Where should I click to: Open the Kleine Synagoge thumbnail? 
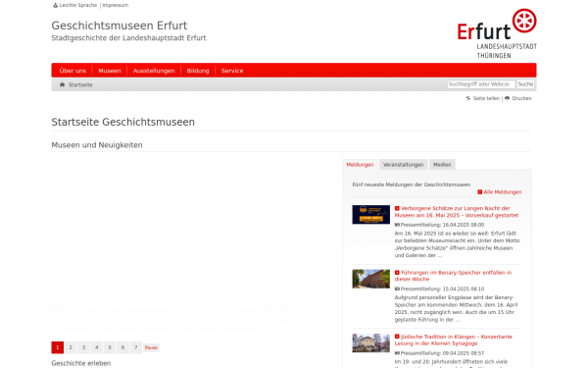click(370, 342)
